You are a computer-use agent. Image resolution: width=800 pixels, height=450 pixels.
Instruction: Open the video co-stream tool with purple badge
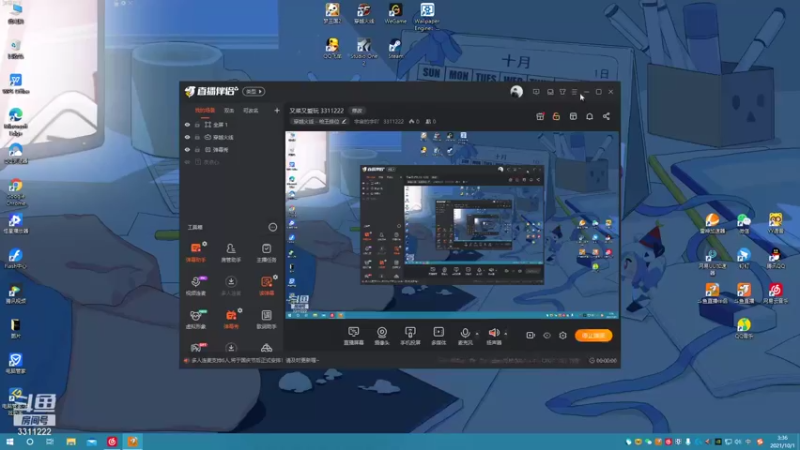195,285
